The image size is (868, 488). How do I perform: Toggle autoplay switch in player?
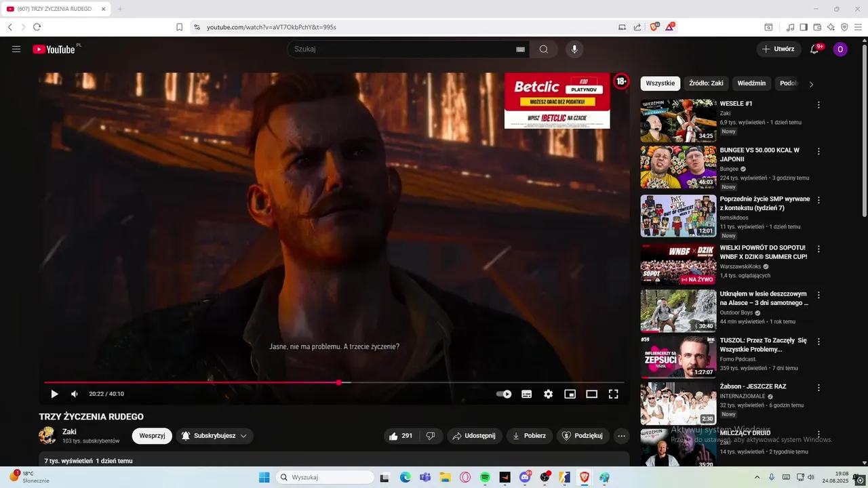tap(504, 394)
